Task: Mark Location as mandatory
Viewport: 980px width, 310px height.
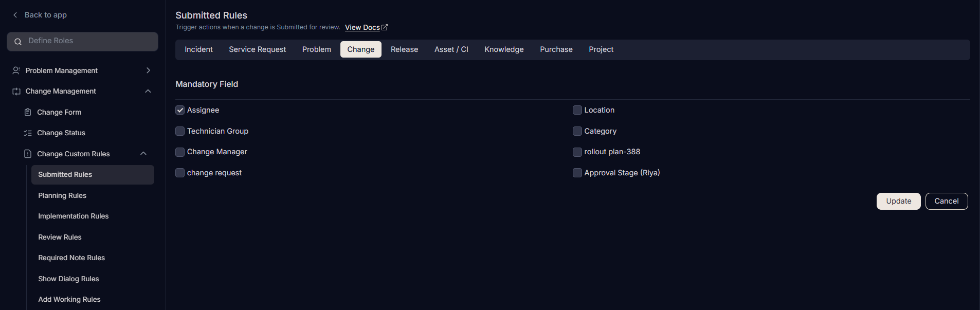Action: click(577, 110)
